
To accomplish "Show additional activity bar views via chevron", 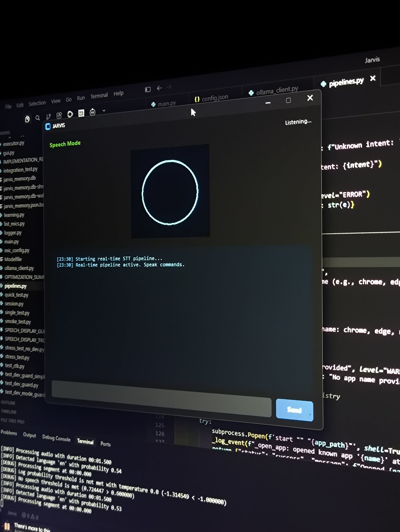I will 104,111.
